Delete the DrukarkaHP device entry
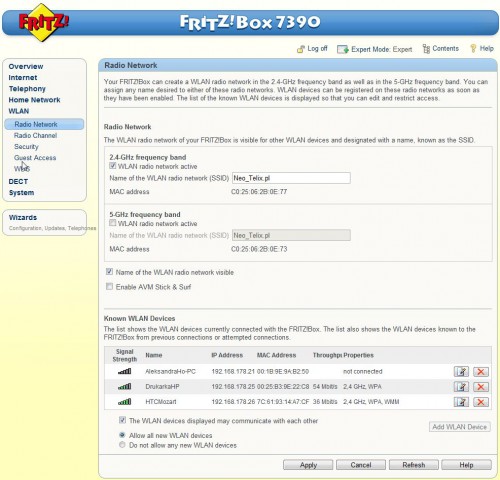500x480 pixels. (481, 387)
